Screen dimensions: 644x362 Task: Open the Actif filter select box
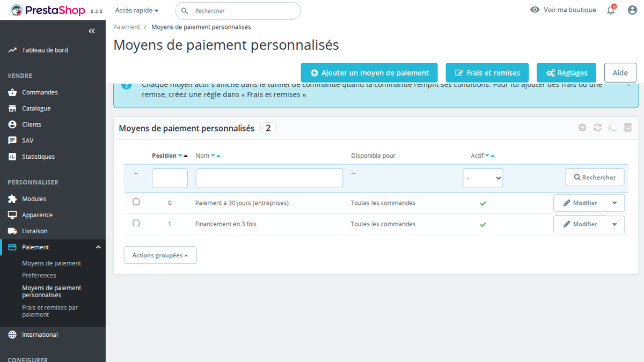[x=483, y=178]
